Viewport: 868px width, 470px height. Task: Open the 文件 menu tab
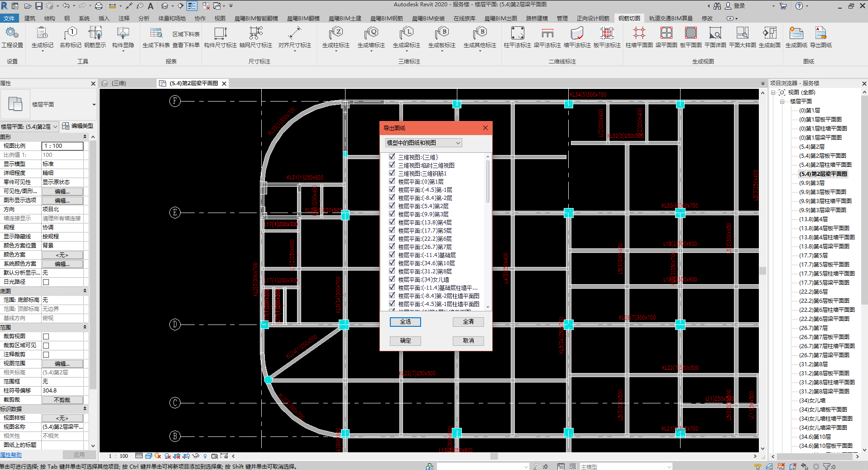(x=9, y=18)
